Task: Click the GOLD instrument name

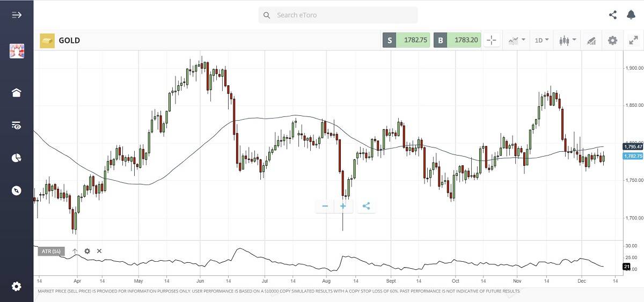Action: tap(69, 40)
